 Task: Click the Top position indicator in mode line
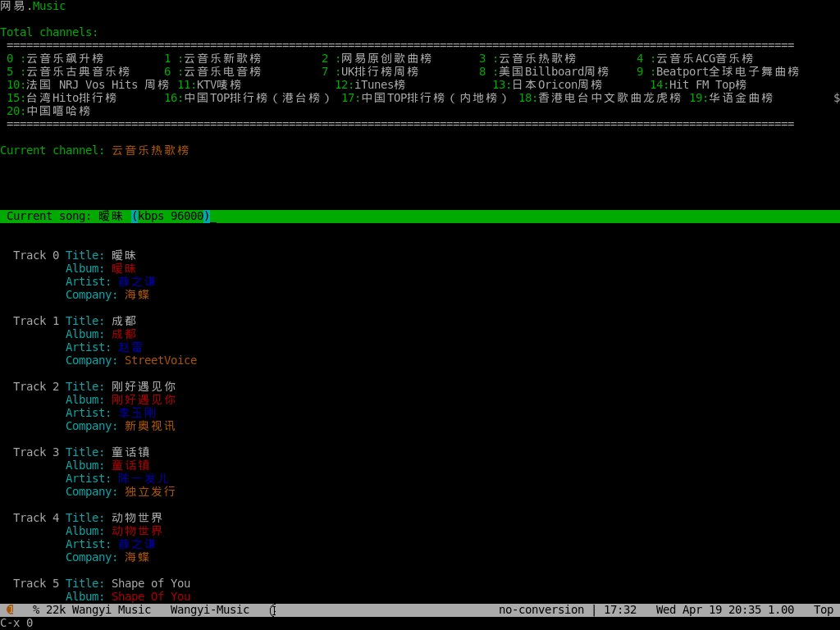click(824, 609)
